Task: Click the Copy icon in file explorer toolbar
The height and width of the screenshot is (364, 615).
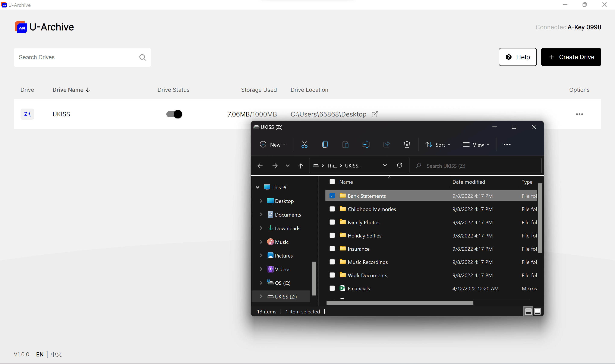Action: tap(325, 144)
